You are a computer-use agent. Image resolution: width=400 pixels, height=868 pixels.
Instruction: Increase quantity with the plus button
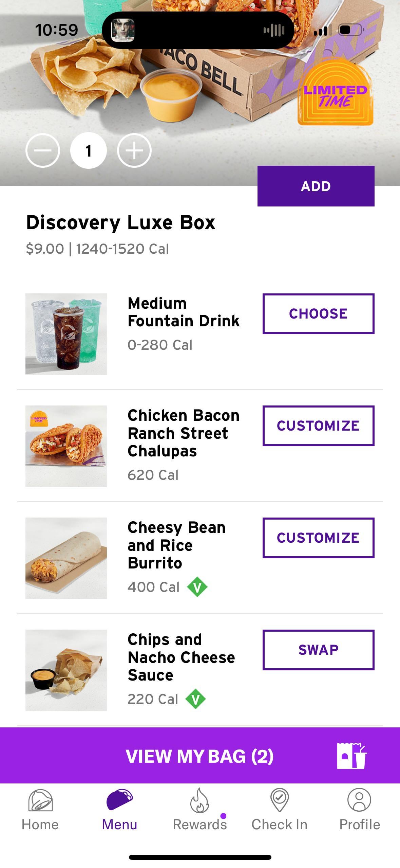134,150
